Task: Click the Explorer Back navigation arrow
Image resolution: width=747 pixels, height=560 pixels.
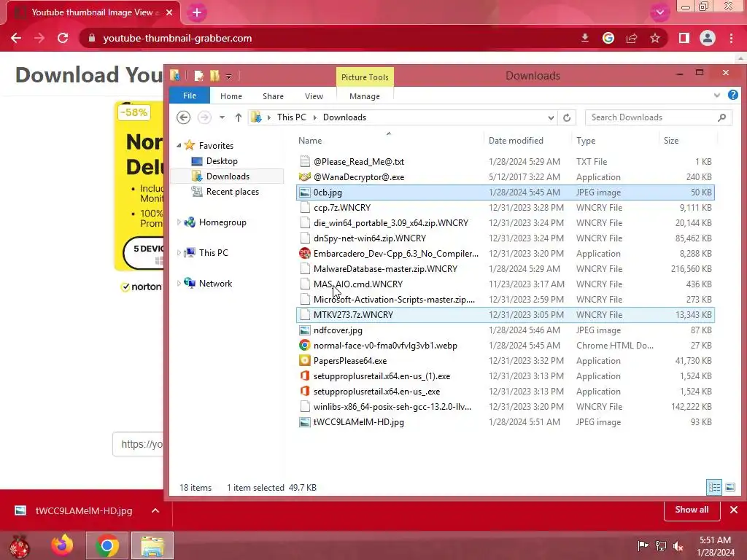Action: tap(183, 117)
